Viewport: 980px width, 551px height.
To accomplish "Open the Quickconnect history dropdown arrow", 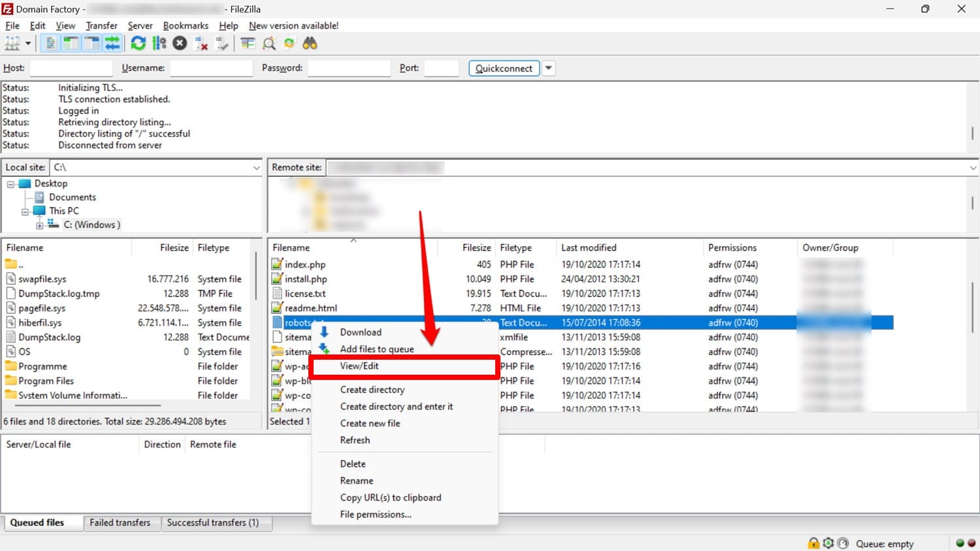I will coord(549,68).
